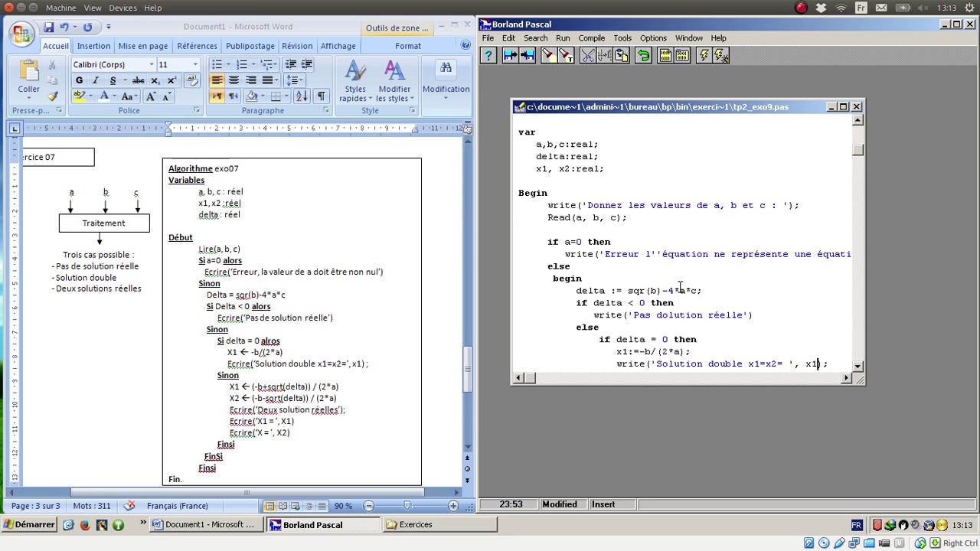Image resolution: width=980 pixels, height=551 pixels.
Task: Redo the last action in Word
Action: tap(87, 28)
